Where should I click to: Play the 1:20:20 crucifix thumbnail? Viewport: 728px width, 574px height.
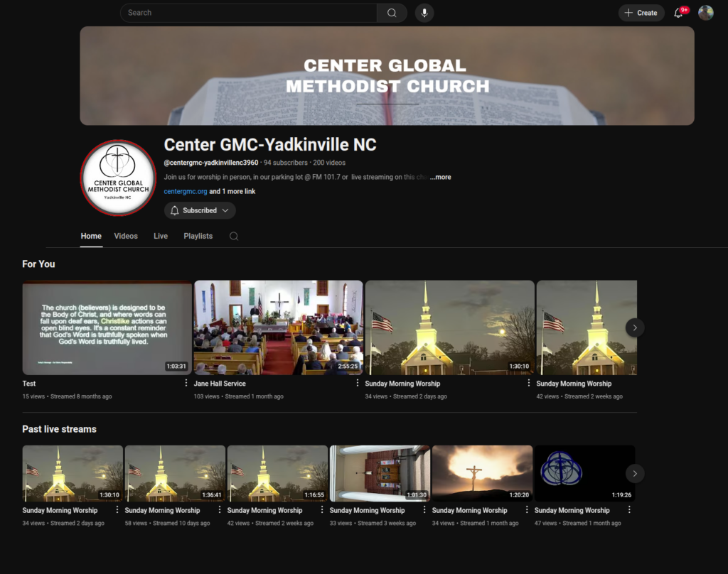[x=483, y=473]
